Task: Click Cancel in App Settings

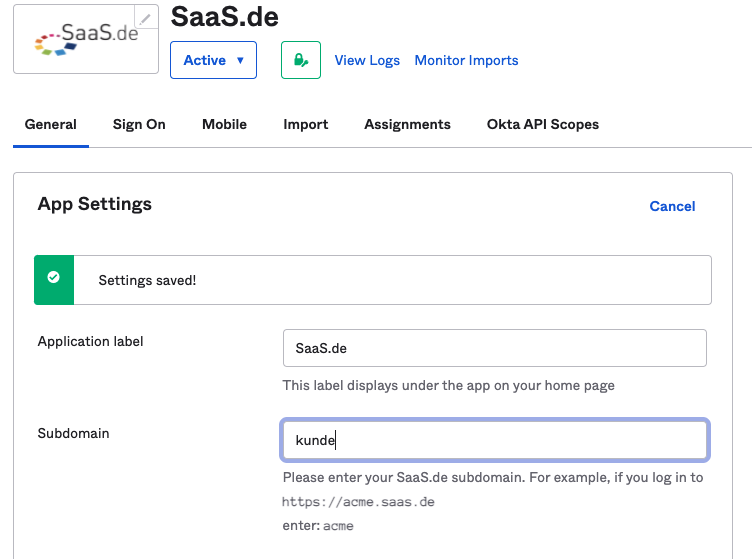Action: click(x=672, y=206)
